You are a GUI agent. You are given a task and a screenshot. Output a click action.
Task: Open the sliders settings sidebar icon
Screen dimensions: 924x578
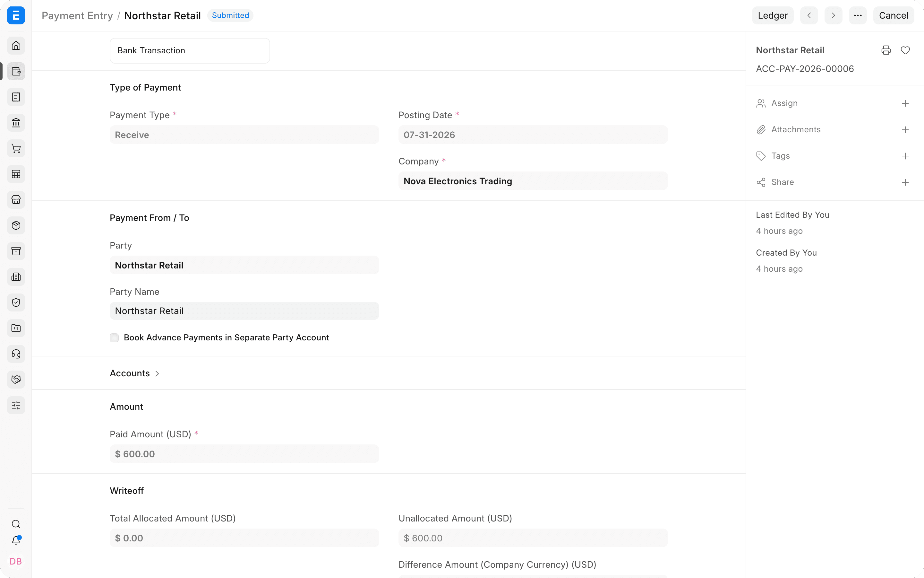coord(16,405)
